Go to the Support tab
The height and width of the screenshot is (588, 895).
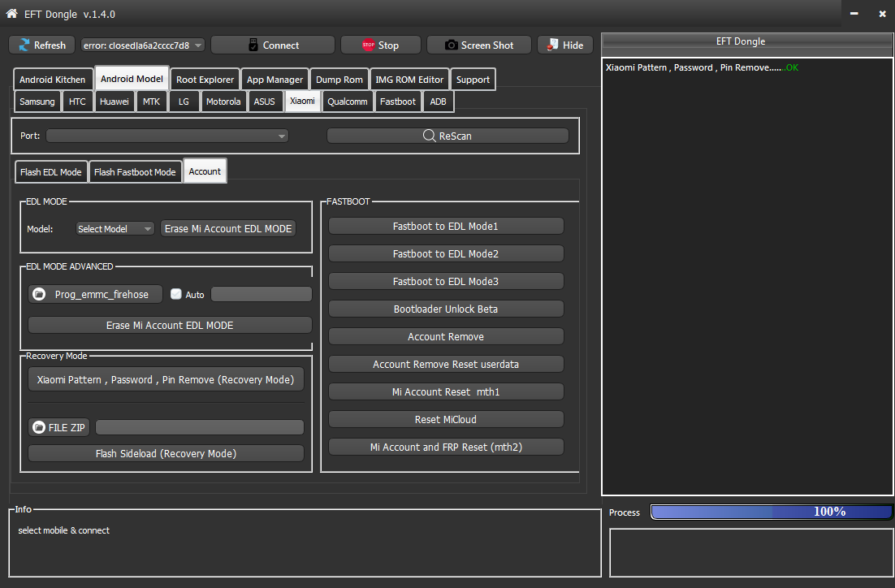(x=473, y=80)
